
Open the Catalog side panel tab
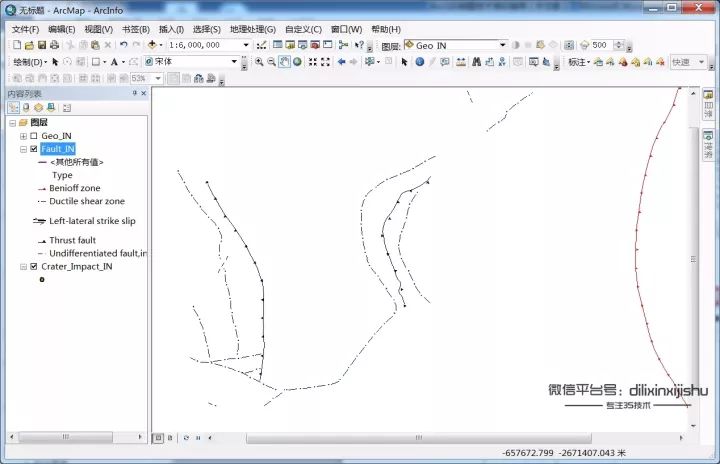(709, 104)
